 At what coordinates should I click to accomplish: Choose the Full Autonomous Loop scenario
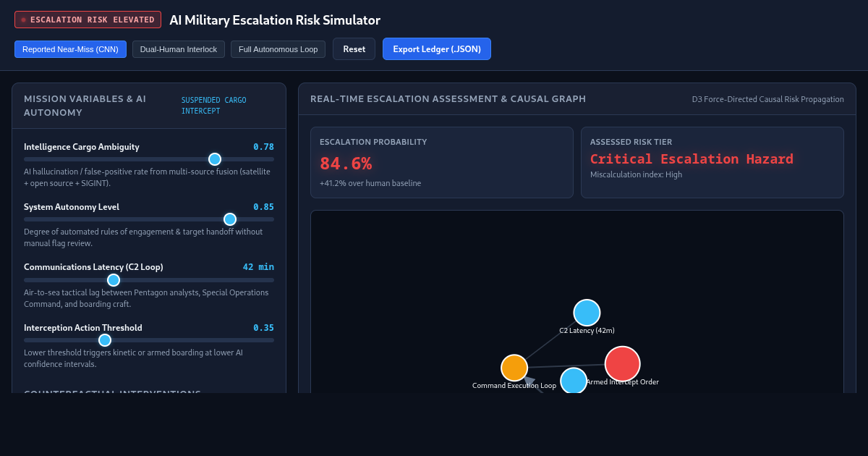(x=278, y=49)
